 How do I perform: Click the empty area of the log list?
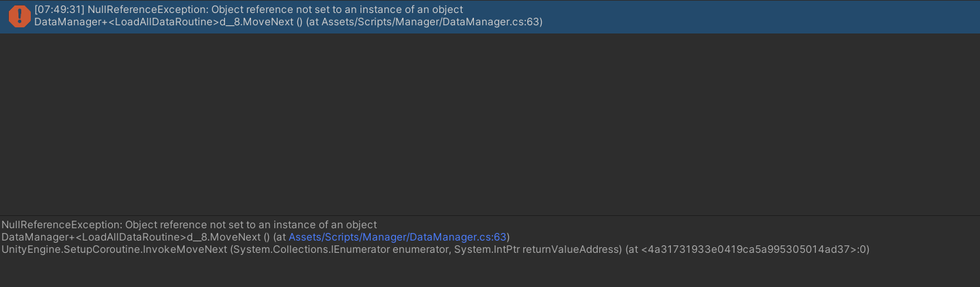490,123
